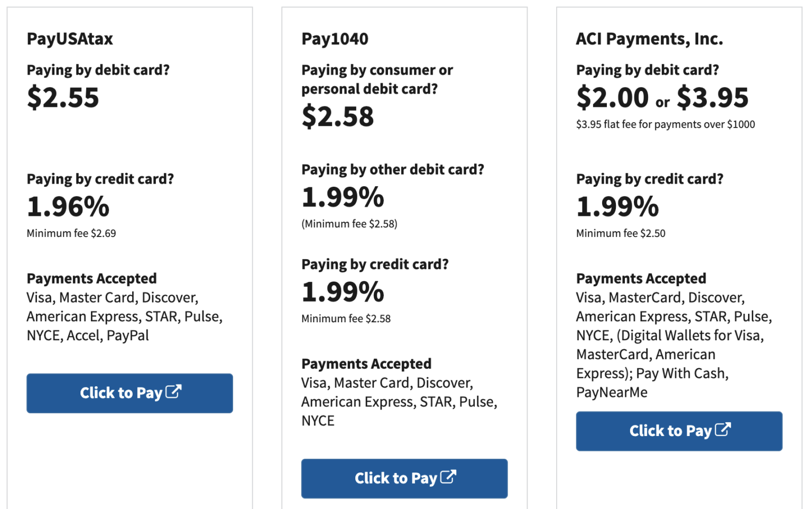Click the external link icon on ACI Payments' Click to Pay
Viewport: 812px width, 509px height.
pyautogui.click(x=724, y=431)
